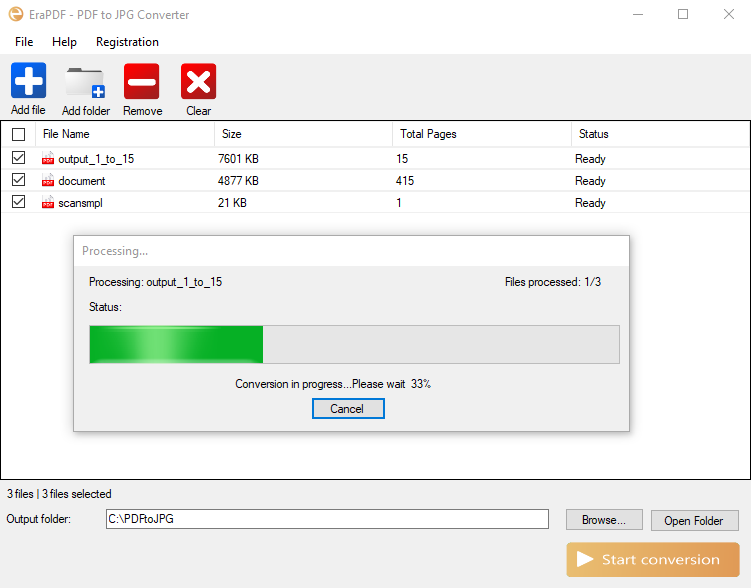
Task: Click the Processing dialog title bar
Action: pyautogui.click(x=351, y=251)
